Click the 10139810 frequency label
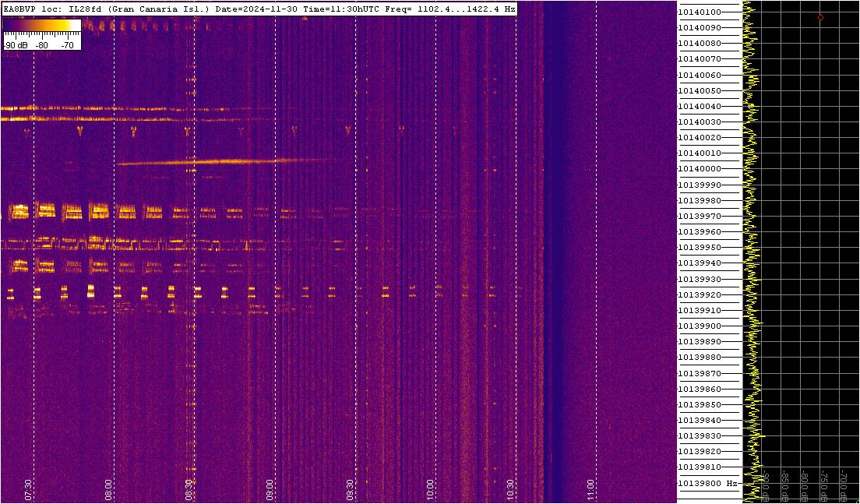 tap(700, 467)
